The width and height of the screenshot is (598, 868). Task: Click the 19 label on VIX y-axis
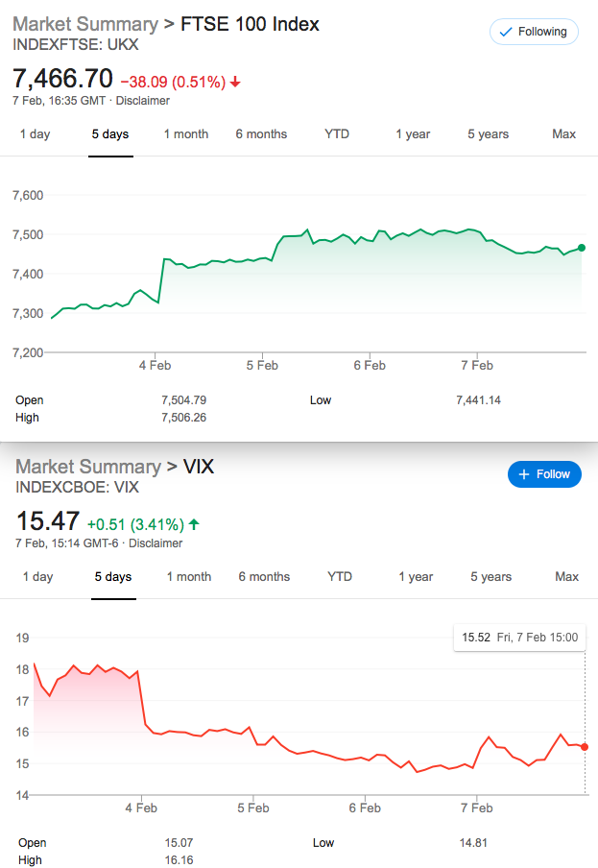click(22, 638)
